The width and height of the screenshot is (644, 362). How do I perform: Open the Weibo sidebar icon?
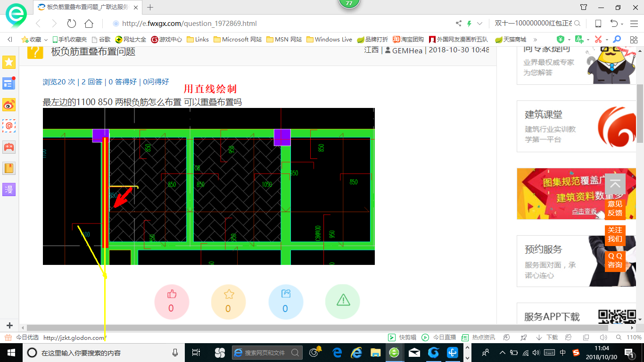[9, 105]
